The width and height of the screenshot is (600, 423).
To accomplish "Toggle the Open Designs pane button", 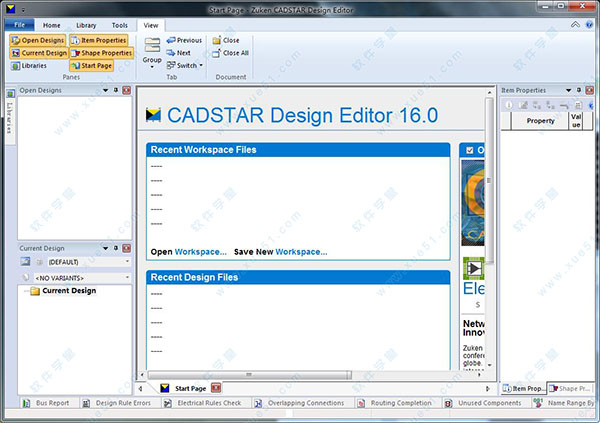I will tap(38, 40).
